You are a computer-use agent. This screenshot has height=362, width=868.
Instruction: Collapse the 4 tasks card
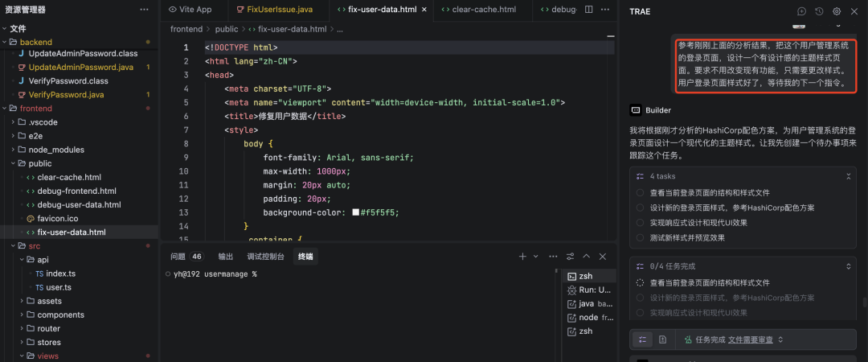(x=848, y=176)
